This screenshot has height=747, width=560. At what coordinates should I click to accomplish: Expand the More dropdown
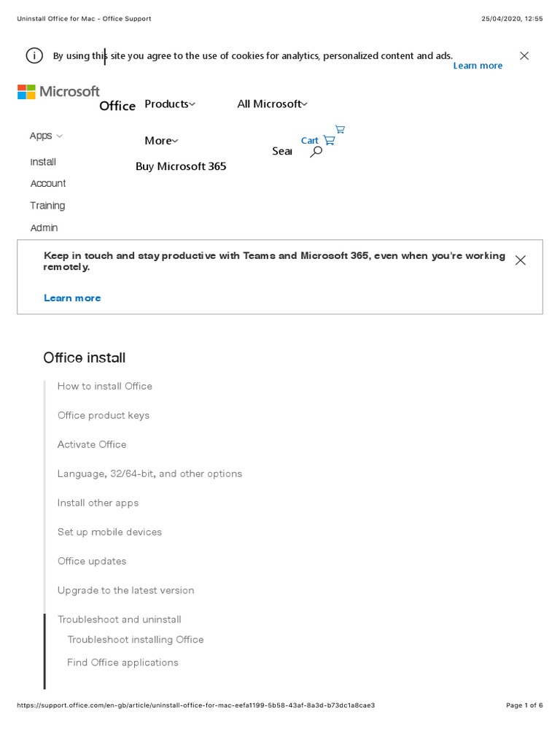coord(161,141)
